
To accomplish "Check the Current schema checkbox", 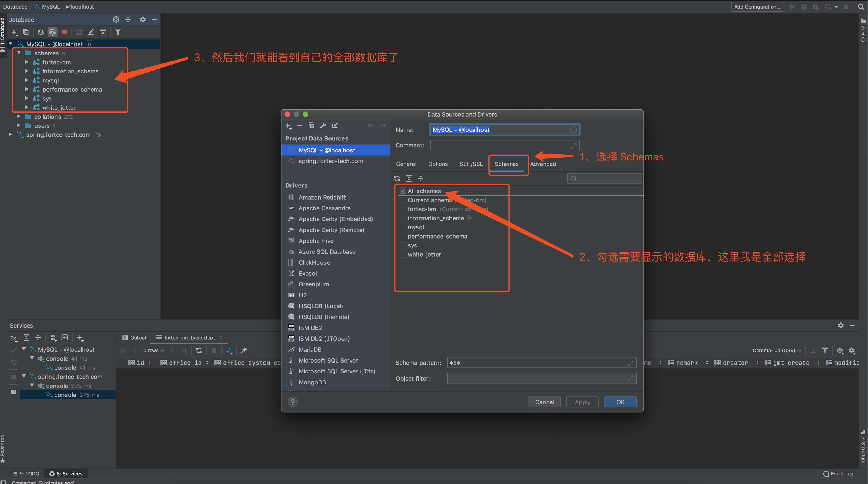I will [403, 200].
